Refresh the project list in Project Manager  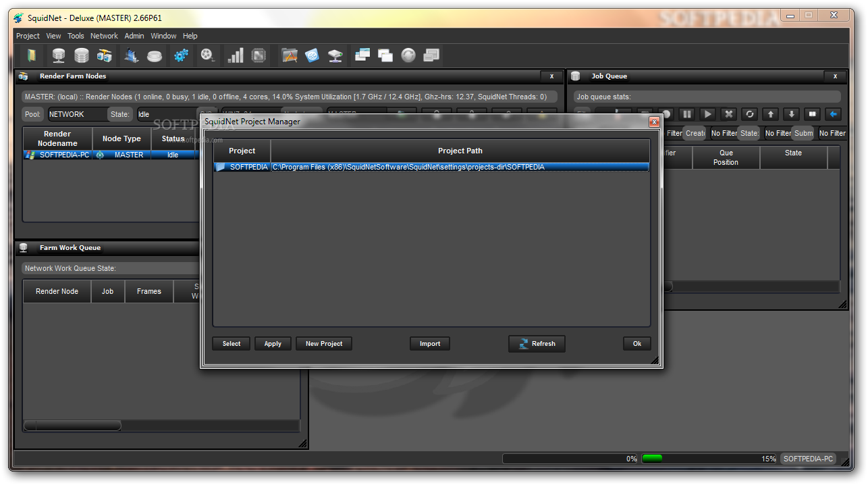tap(537, 344)
